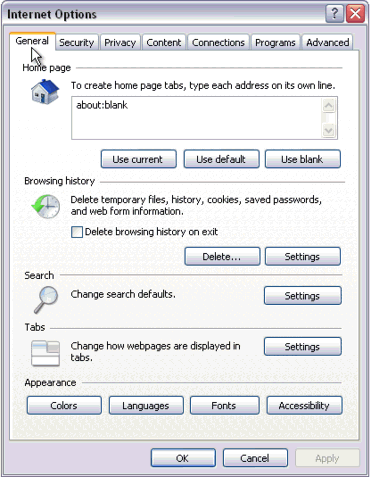This screenshot has width=371, height=477.
Task: Open the Fonts dialog
Action: [x=224, y=406]
